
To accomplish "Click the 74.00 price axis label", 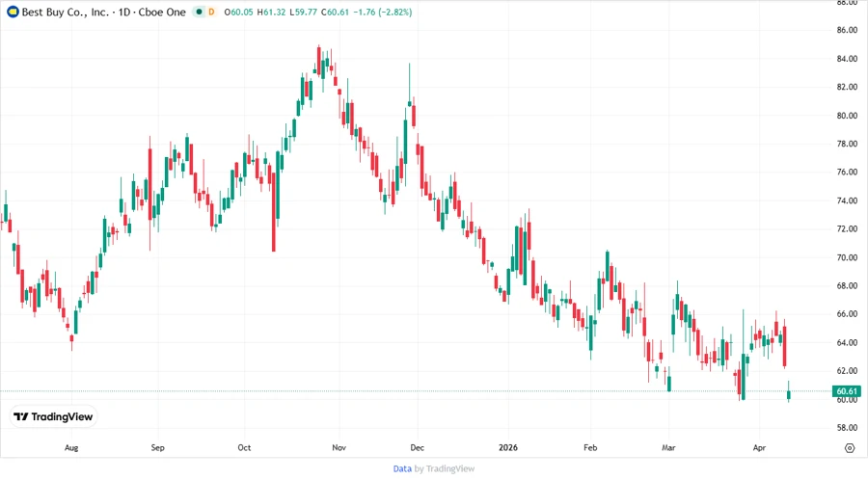I will point(847,200).
